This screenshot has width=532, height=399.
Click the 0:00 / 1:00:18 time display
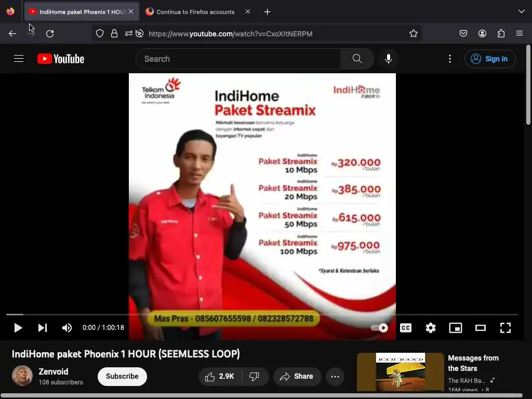[103, 328]
